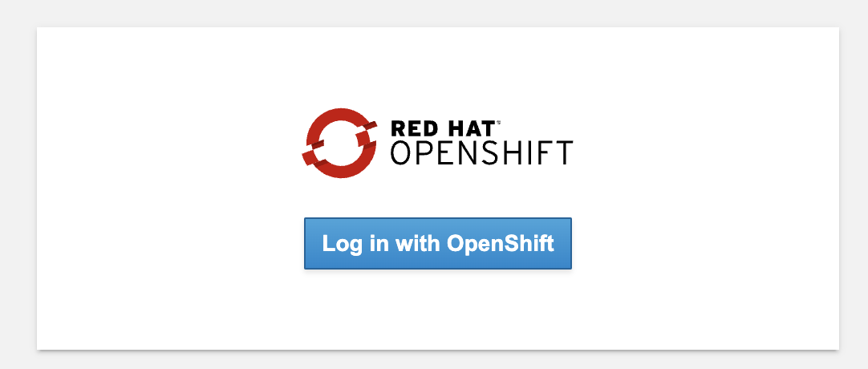Click the word "OpenShift" on the login button
The image size is (868, 369).
pos(501,244)
